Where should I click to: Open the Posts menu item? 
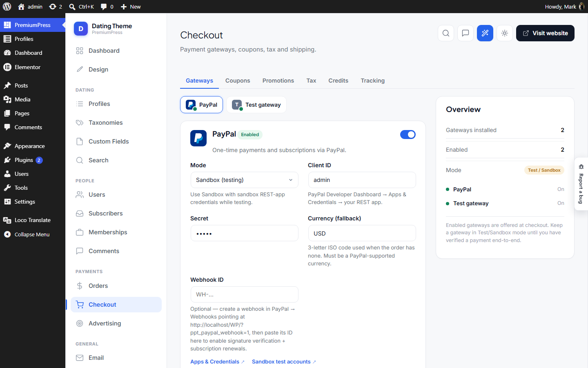click(x=33, y=85)
